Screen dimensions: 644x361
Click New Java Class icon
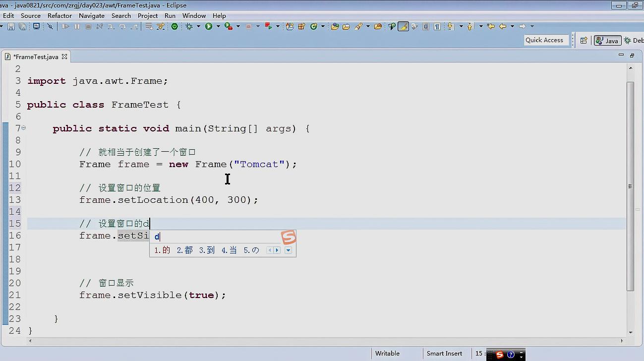(x=313, y=26)
